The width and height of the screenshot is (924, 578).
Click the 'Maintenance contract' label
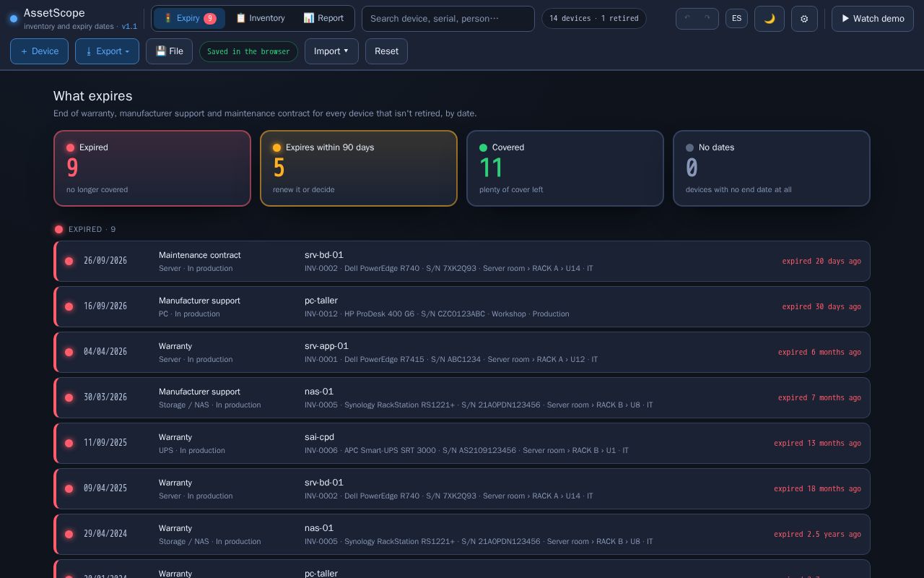[200, 255]
